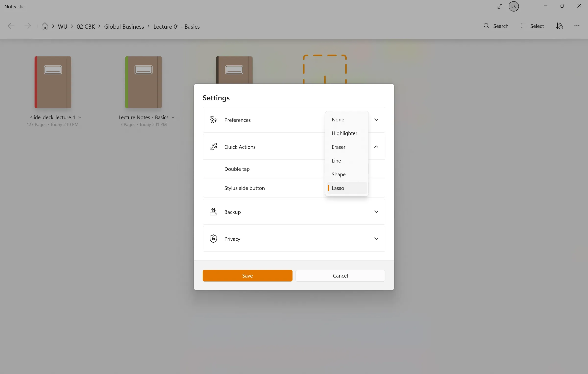Navigate to WU in the breadcrumb
Screen dimensions: 588x374
pos(62,26)
